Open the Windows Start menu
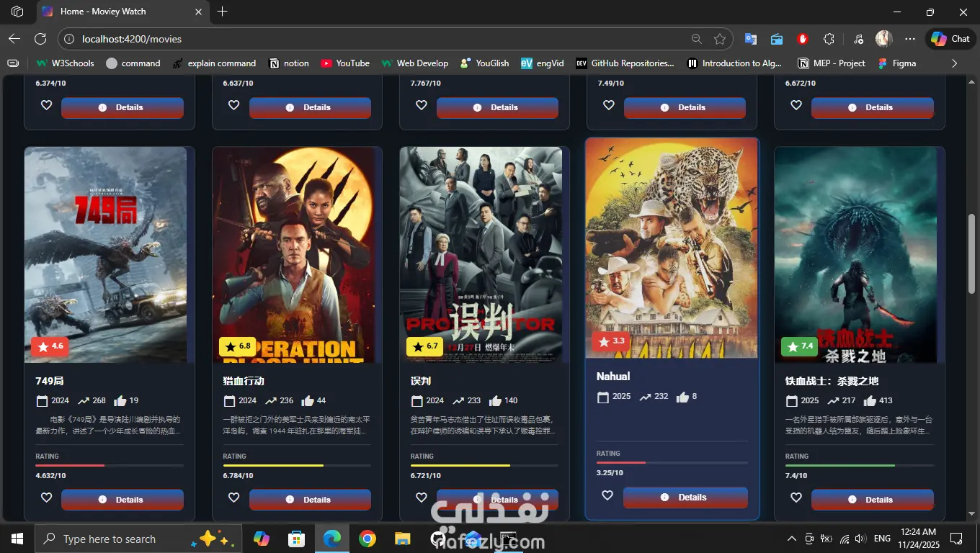 click(x=17, y=539)
